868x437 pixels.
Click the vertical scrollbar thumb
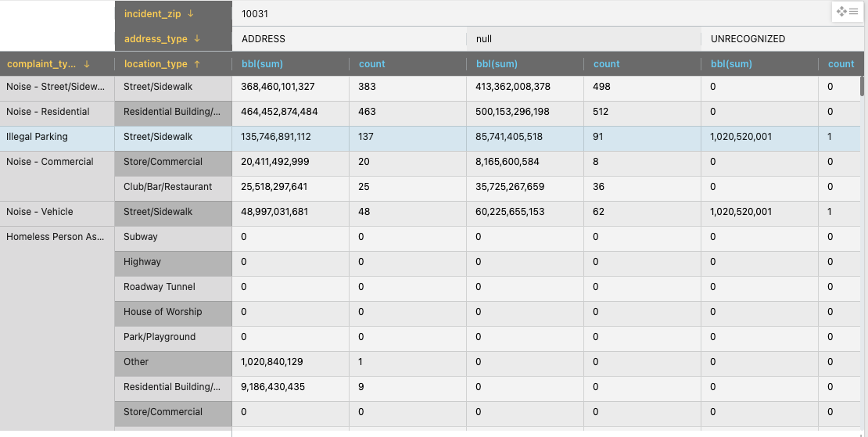(863, 85)
